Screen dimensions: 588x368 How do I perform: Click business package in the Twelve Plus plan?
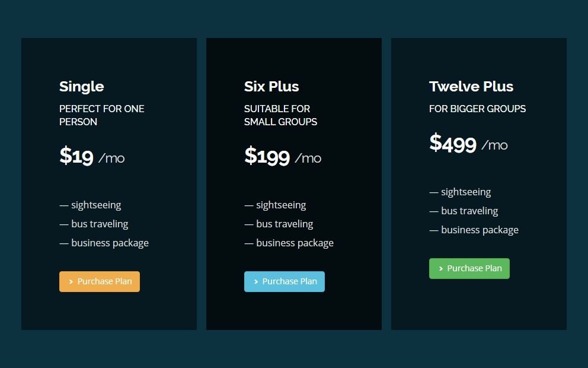pyautogui.click(x=479, y=230)
